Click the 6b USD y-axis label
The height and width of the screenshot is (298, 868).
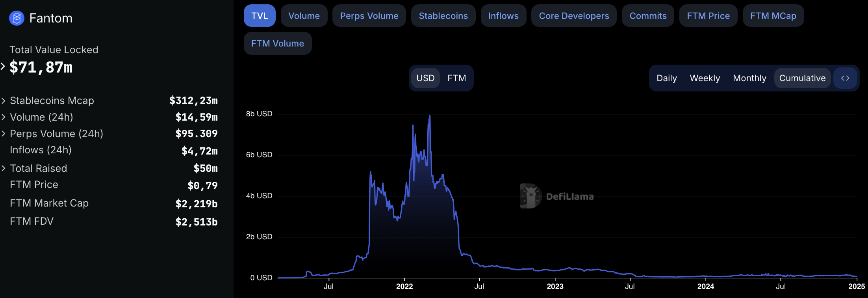click(259, 155)
